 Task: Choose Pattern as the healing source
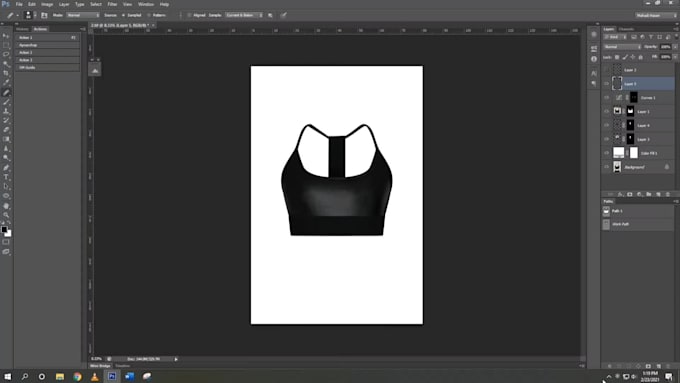[x=149, y=15]
